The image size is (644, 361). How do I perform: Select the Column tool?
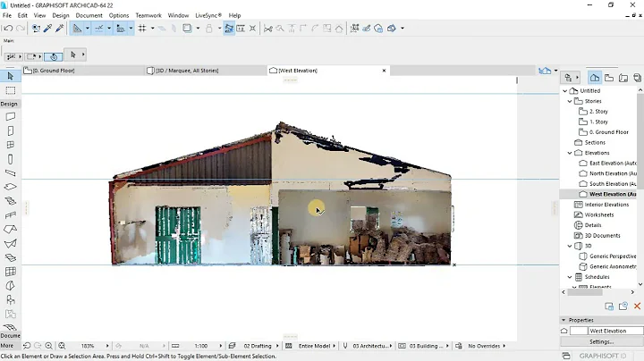click(10, 159)
